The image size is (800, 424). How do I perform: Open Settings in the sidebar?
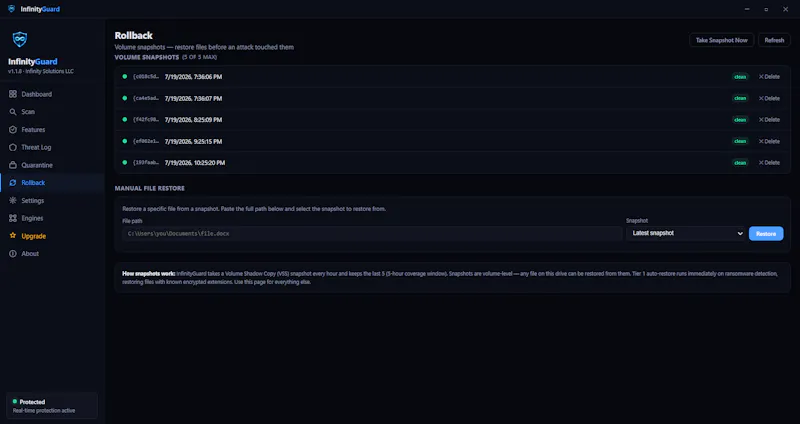53,201
